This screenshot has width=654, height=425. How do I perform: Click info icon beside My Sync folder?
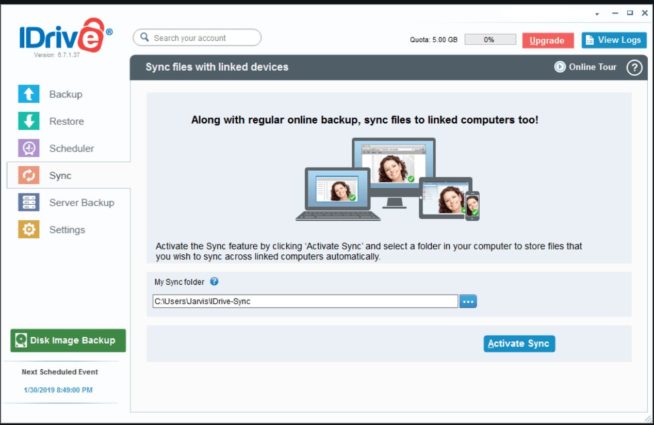(214, 282)
